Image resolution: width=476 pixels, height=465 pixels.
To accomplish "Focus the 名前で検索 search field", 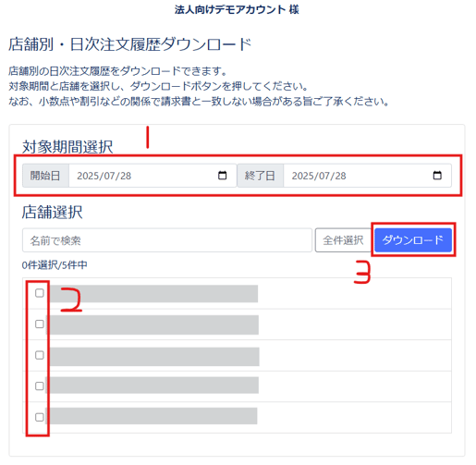I will click(167, 240).
